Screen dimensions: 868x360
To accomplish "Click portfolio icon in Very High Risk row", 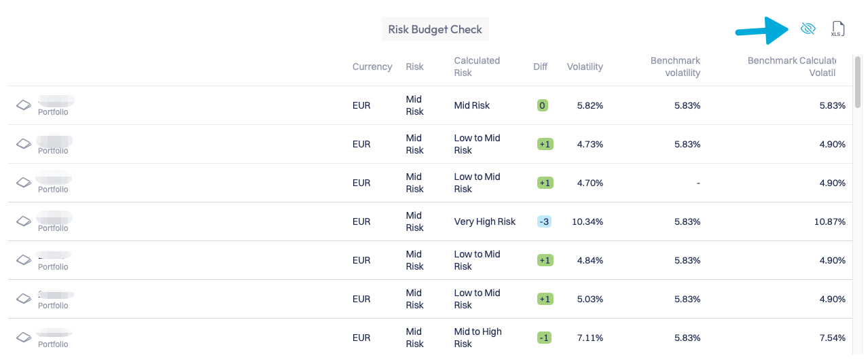I will [x=24, y=221].
